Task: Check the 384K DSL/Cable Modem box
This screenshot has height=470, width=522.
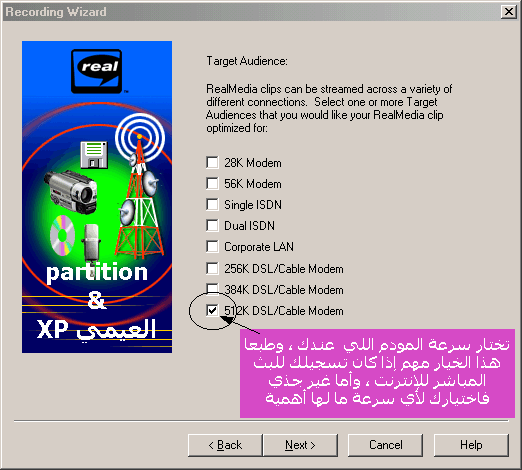Action: [212, 289]
